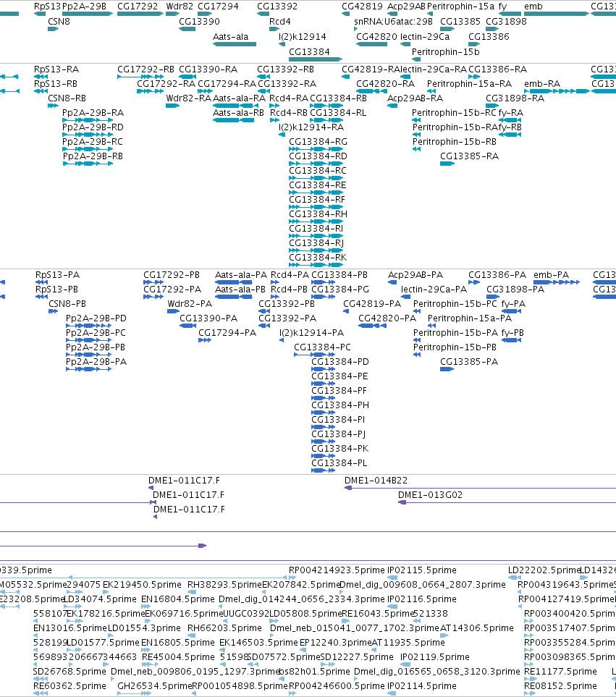Open protein Wdr82-PA label
The image size is (616, 697).
pyautogui.click(x=190, y=303)
